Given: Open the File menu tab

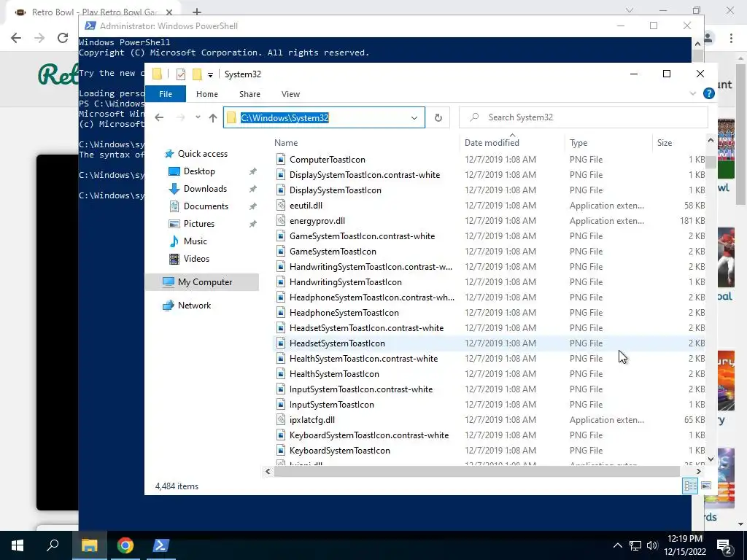Looking at the screenshot, I should pos(166,94).
